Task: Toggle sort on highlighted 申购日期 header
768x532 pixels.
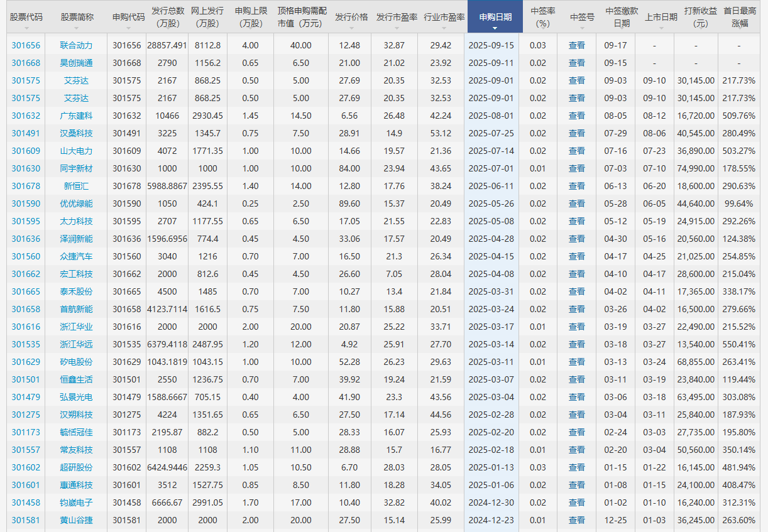Action: [x=495, y=17]
